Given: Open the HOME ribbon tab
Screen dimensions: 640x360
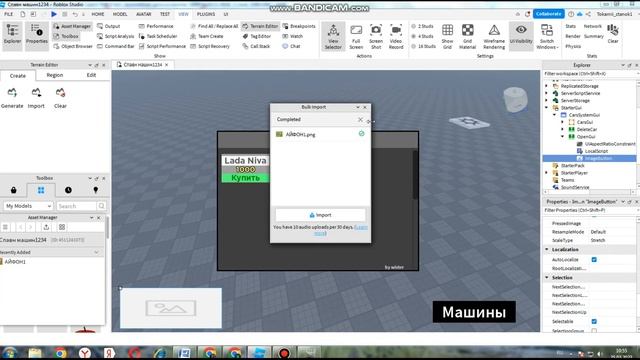Looking at the screenshot, I should pos(98,14).
